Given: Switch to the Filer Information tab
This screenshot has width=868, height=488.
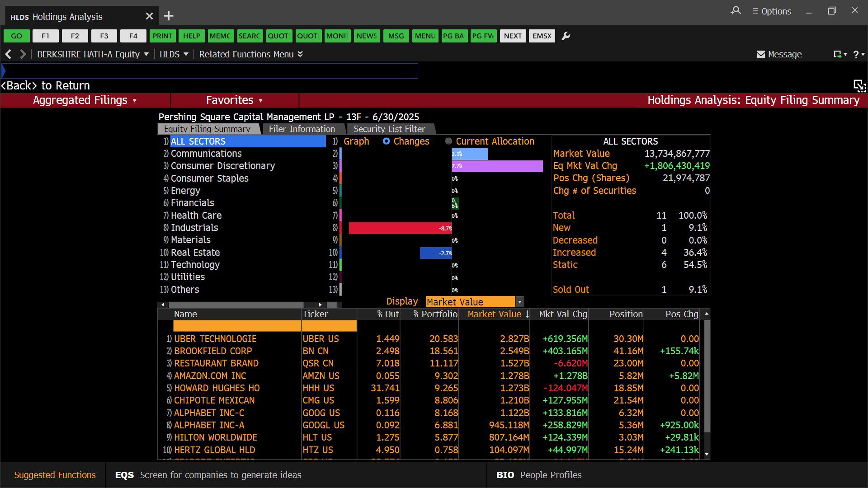Looking at the screenshot, I should [x=302, y=129].
